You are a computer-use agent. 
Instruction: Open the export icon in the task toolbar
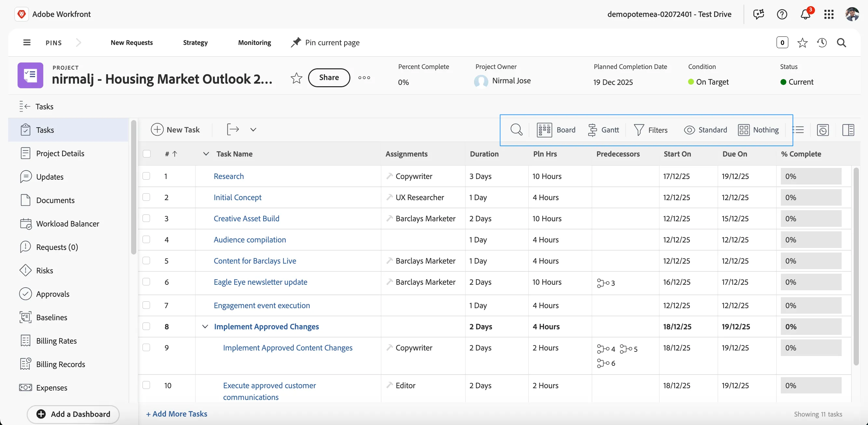click(233, 130)
